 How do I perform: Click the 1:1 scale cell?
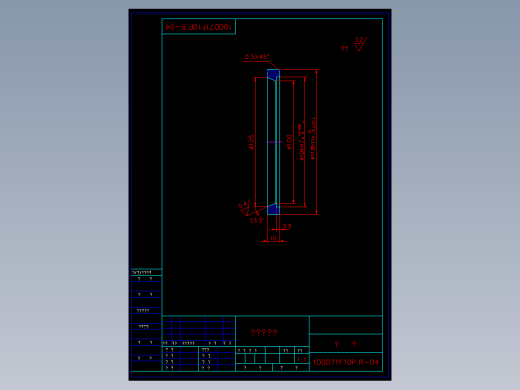tap(302, 360)
